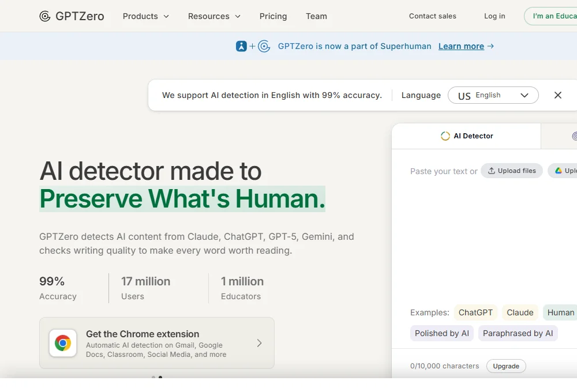Dismiss the language support notice
The height and width of the screenshot is (392, 577).
coord(558,95)
